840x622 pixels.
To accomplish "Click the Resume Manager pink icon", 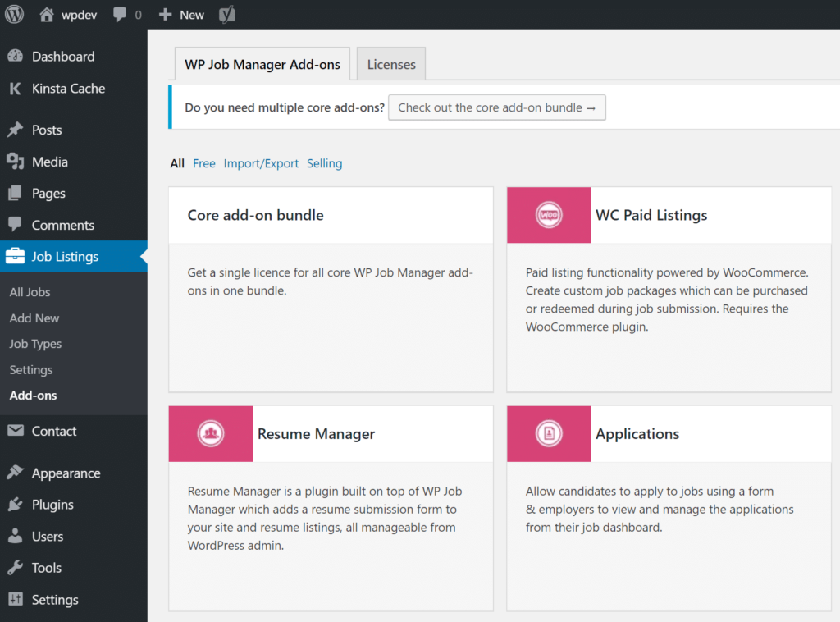I will point(211,433).
